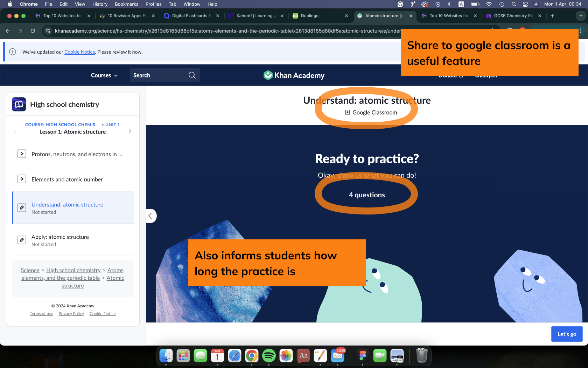Click the Wi-Fi status icon
Viewport: 588px width, 368px height.
tap(489, 4)
